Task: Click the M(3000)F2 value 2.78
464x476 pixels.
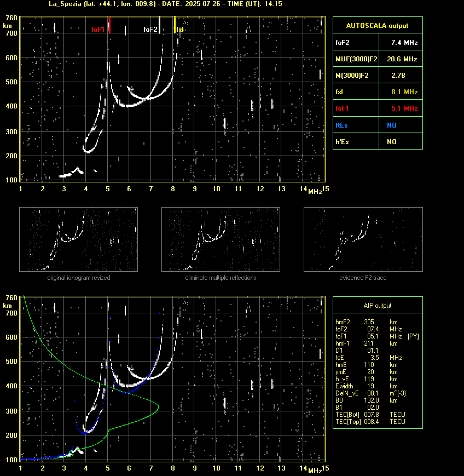Action: [x=398, y=75]
